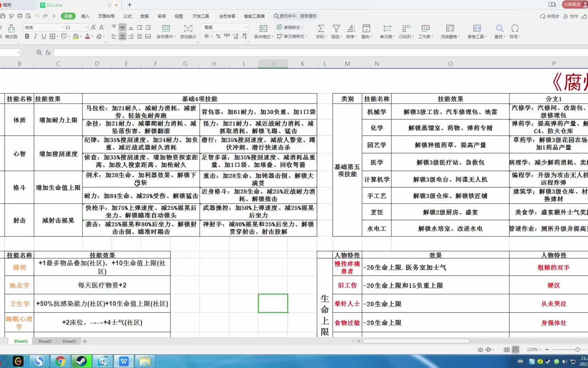The height and width of the screenshot is (368, 588).
Task: Click the thousands separator 000 icon
Action: point(227,36)
